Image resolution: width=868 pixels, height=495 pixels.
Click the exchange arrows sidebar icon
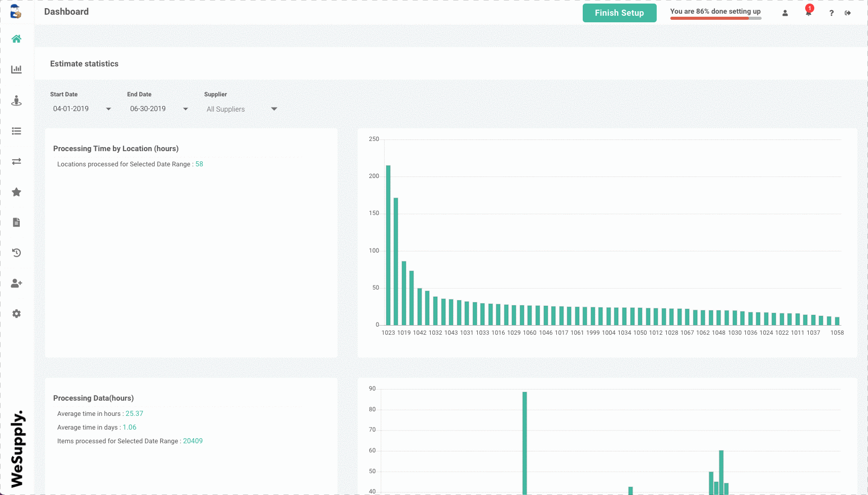16,161
